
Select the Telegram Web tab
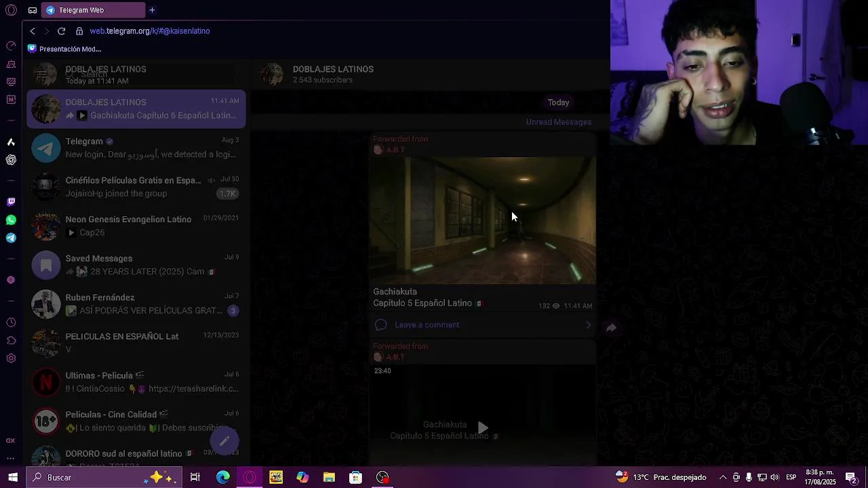94,10
